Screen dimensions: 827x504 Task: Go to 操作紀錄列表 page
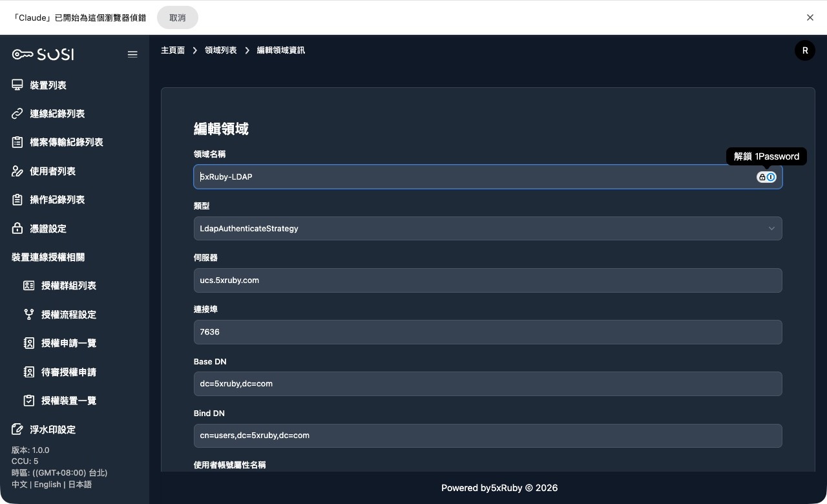coord(57,200)
